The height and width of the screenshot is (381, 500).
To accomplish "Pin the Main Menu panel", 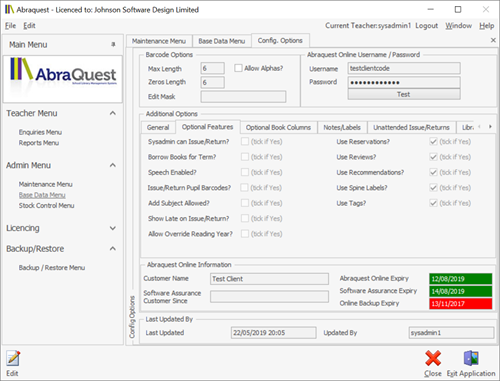I will [x=113, y=44].
